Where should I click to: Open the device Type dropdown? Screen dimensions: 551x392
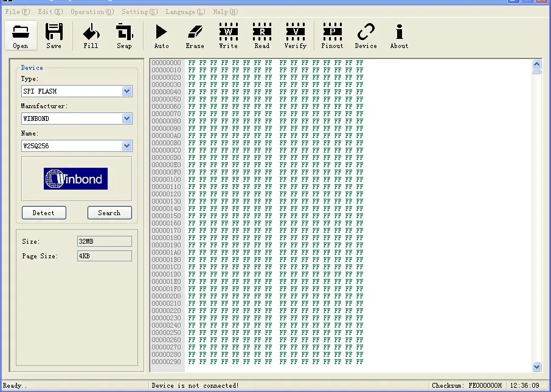coord(126,91)
